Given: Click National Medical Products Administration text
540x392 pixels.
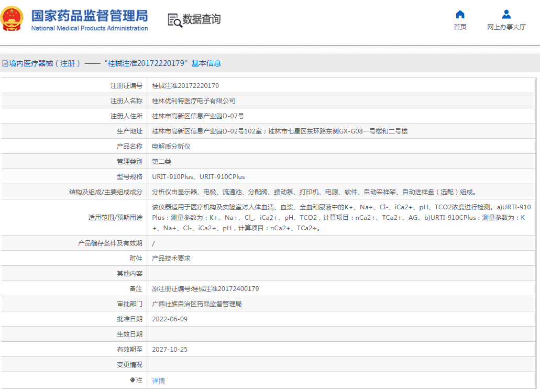Looking at the screenshot, I should coord(90,28).
